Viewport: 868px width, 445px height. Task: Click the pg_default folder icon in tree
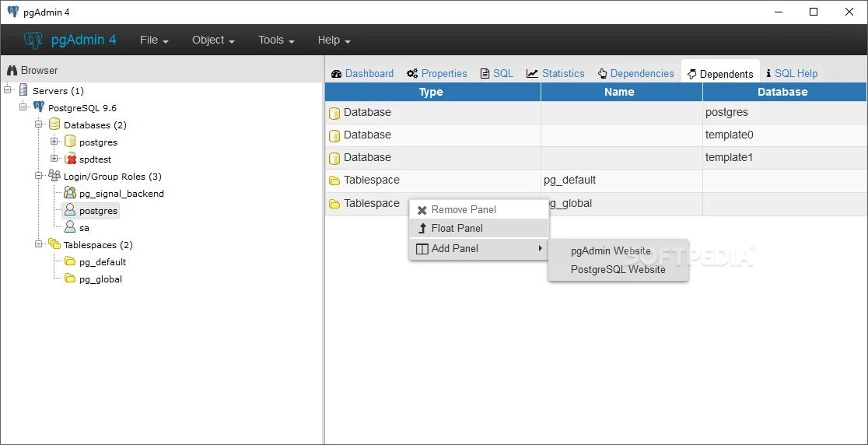(70, 261)
